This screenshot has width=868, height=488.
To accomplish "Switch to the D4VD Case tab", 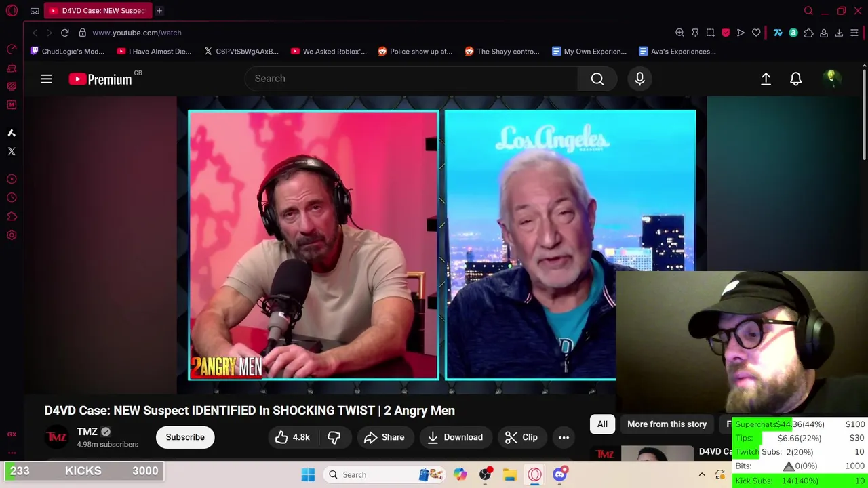I will (x=98, y=11).
